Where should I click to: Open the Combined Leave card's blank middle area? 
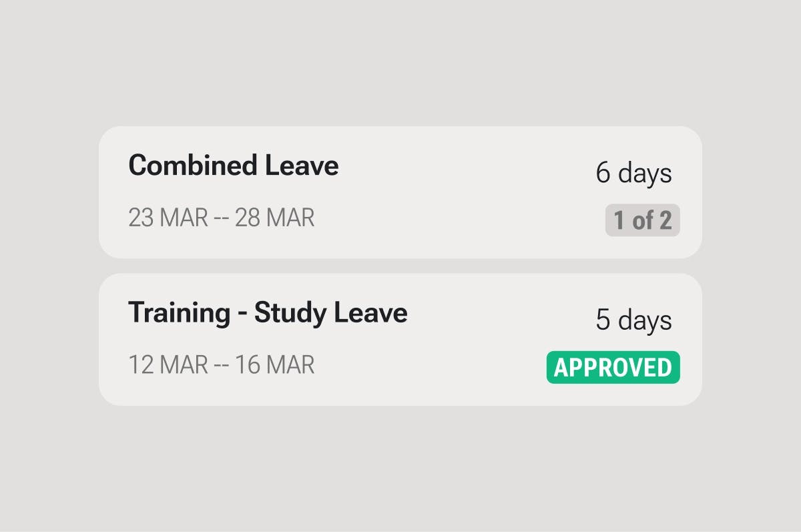click(x=461, y=192)
